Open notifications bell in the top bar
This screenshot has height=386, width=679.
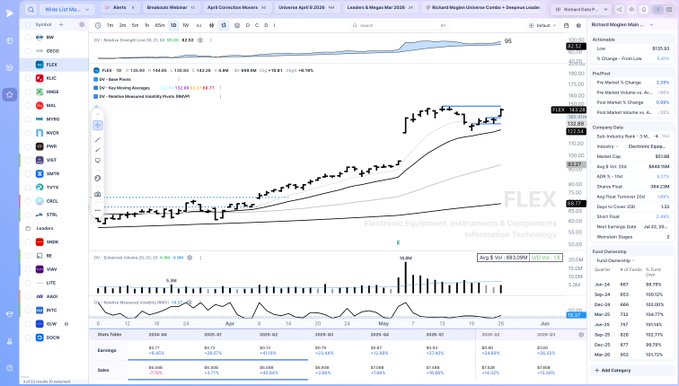644,9
